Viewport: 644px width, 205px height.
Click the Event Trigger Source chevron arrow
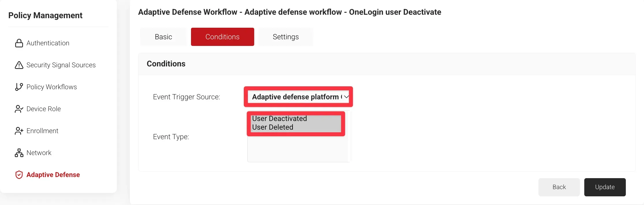point(346,97)
